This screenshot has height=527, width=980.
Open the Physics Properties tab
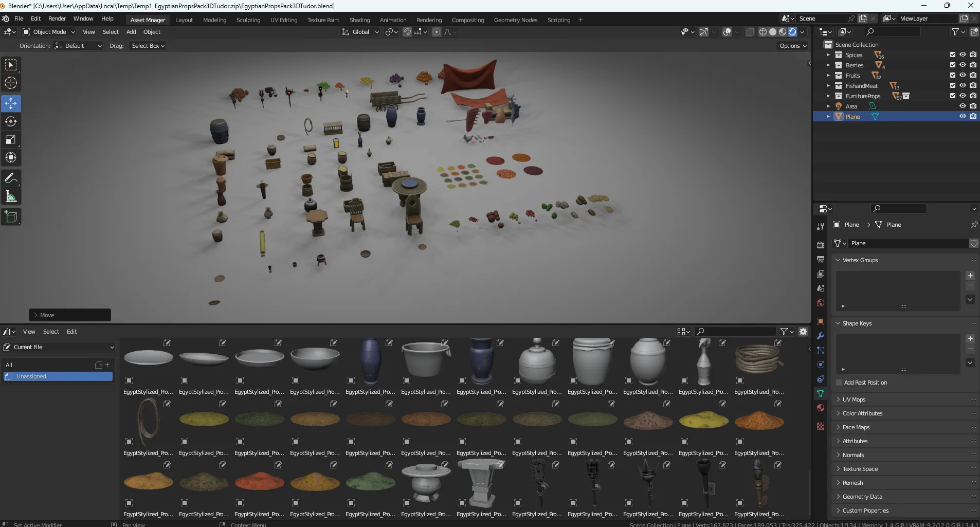coord(821,364)
